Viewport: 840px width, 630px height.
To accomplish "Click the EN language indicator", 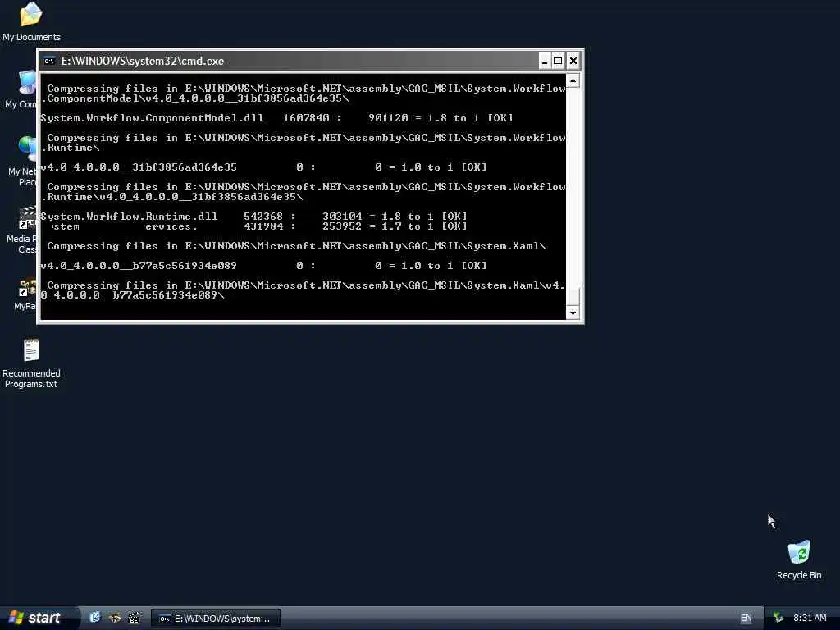I will pyautogui.click(x=746, y=619).
